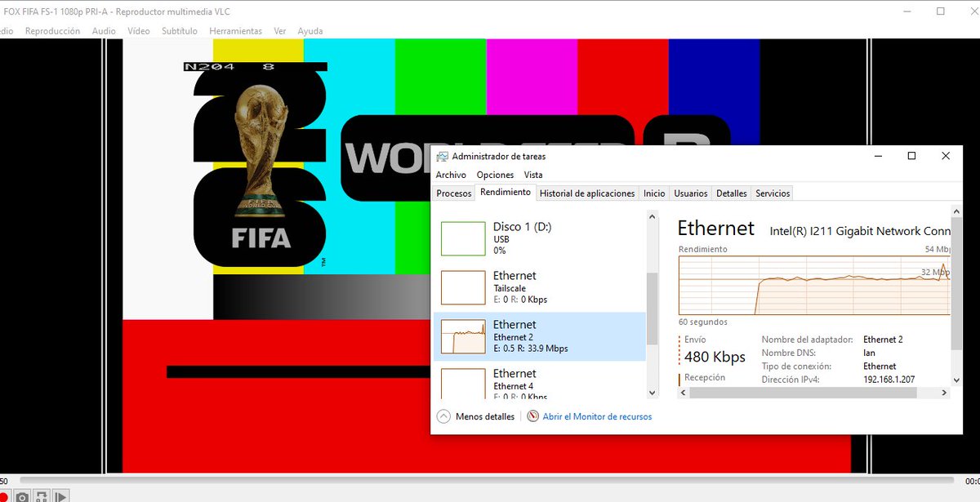Click the Resource Monitor icon
Screen dimensions: 980x502
click(533, 416)
